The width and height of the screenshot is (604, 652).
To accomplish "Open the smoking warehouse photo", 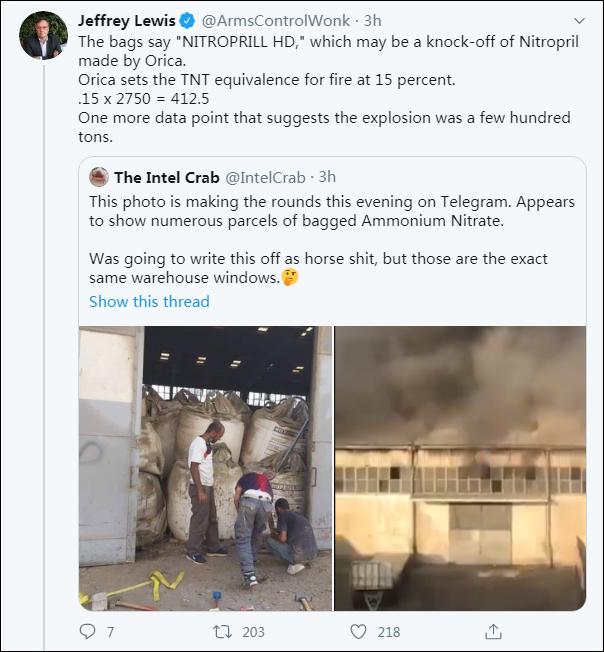I will [459, 468].
